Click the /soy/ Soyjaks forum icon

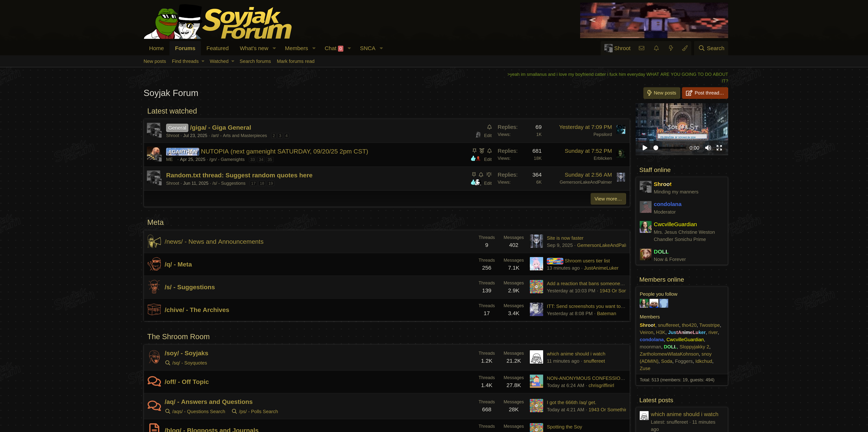[x=154, y=357]
